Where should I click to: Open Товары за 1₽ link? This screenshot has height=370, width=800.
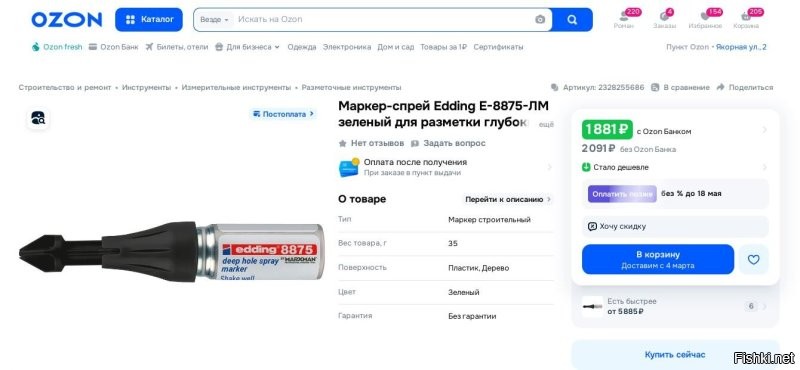coord(443,47)
